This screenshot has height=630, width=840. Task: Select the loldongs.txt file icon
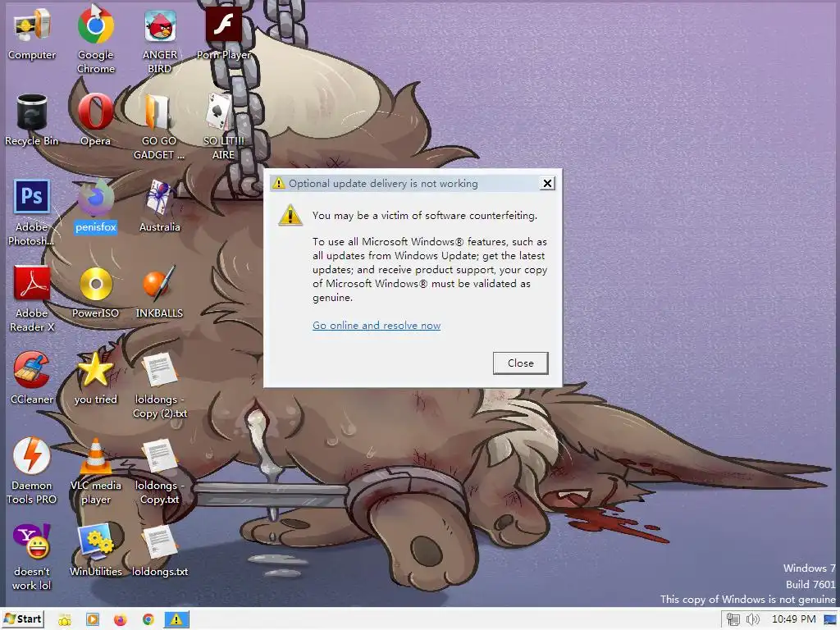[160, 552]
